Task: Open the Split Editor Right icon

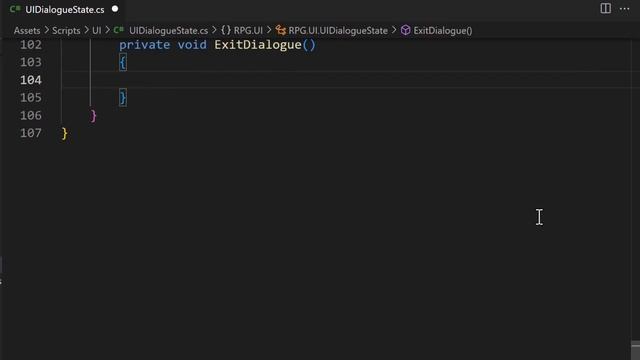Action: (605, 8)
